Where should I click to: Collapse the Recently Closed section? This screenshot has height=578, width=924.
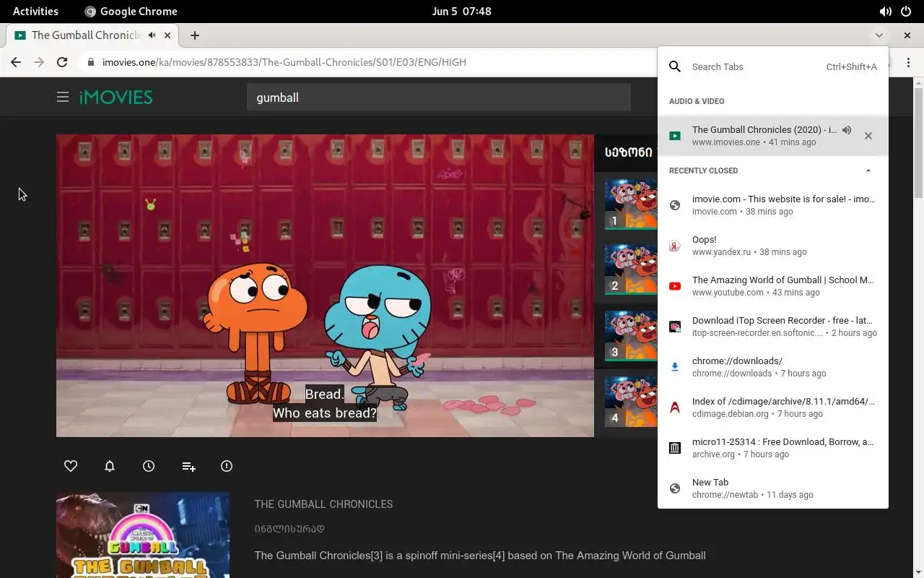coord(868,171)
